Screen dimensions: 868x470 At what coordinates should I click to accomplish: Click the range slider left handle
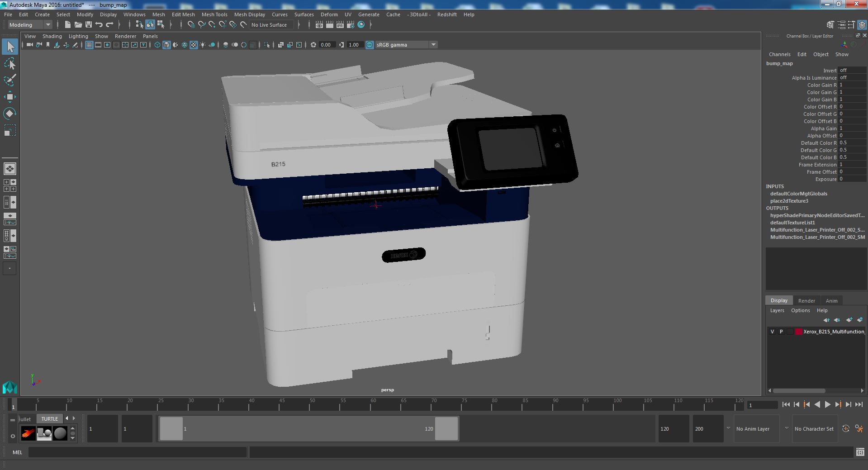click(x=171, y=428)
